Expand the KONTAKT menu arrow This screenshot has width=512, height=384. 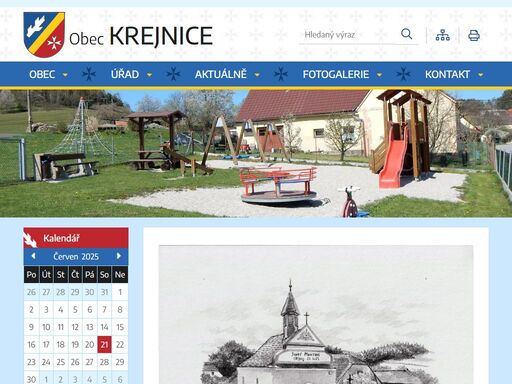point(480,75)
